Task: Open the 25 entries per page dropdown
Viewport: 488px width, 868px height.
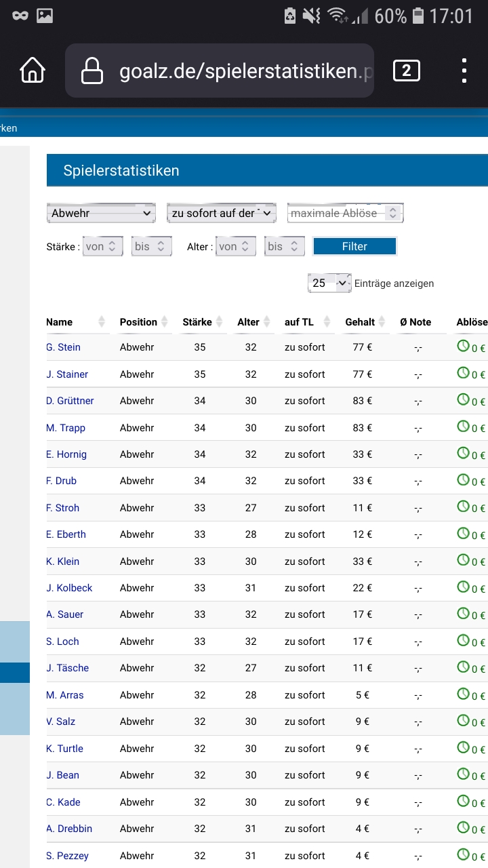Action: coord(329,283)
